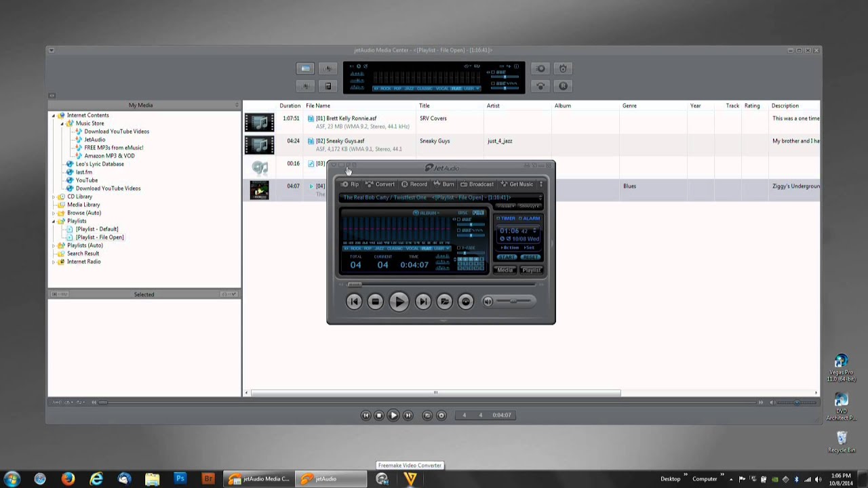Open Photoshop from the Windows taskbar
Viewport: 868px width, 488px height.
click(180, 479)
